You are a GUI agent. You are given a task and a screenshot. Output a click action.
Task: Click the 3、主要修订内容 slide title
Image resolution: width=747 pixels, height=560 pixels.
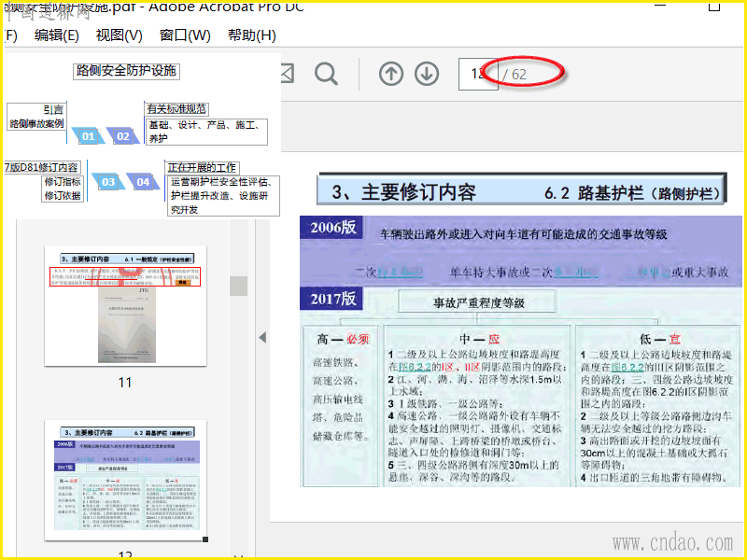click(404, 192)
